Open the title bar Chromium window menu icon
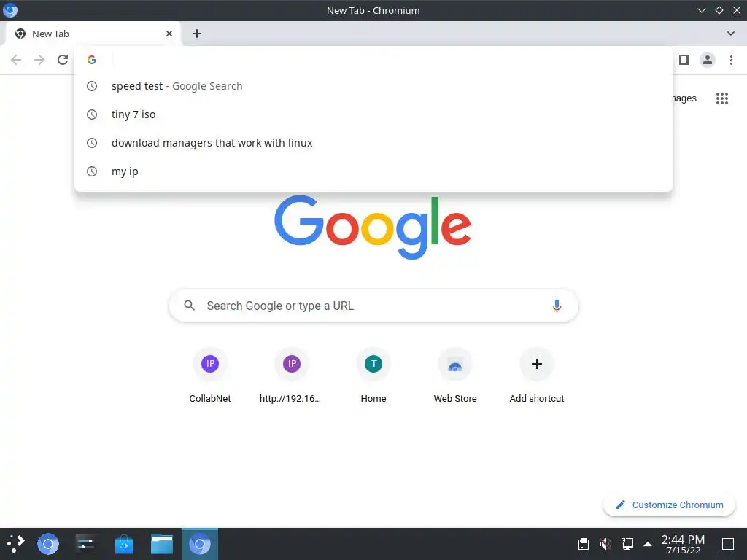 [10, 10]
